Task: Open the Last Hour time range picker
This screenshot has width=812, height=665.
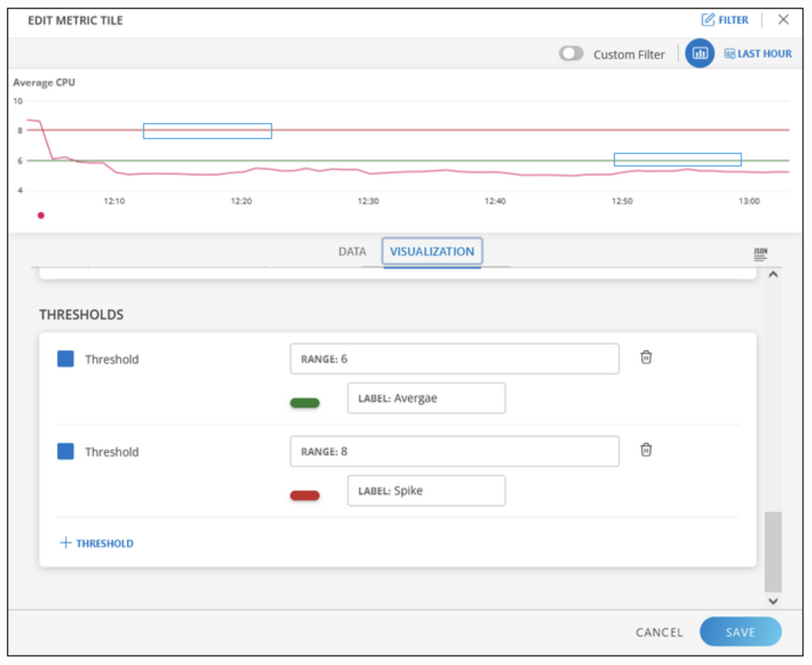Action: coord(758,54)
